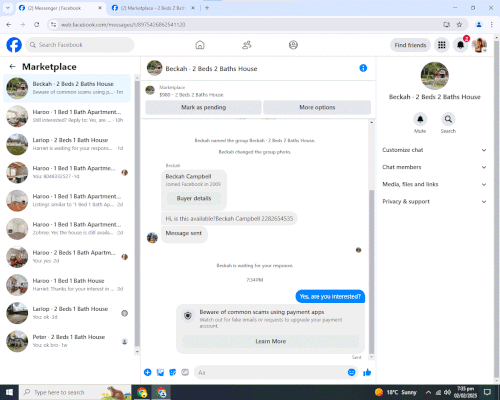
Task: Expand Privacy & support section
Action: (x=434, y=202)
